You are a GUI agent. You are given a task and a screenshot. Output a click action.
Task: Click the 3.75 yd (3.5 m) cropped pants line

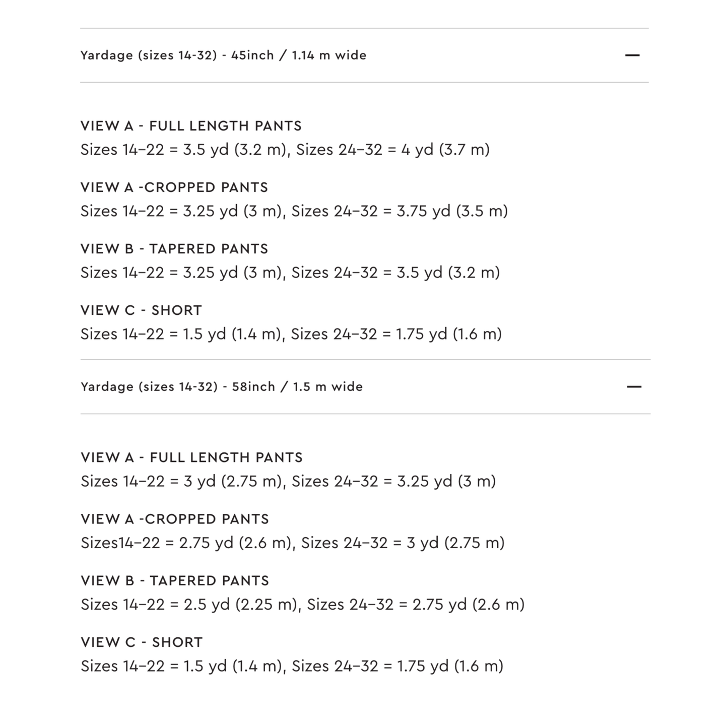tap(294, 211)
